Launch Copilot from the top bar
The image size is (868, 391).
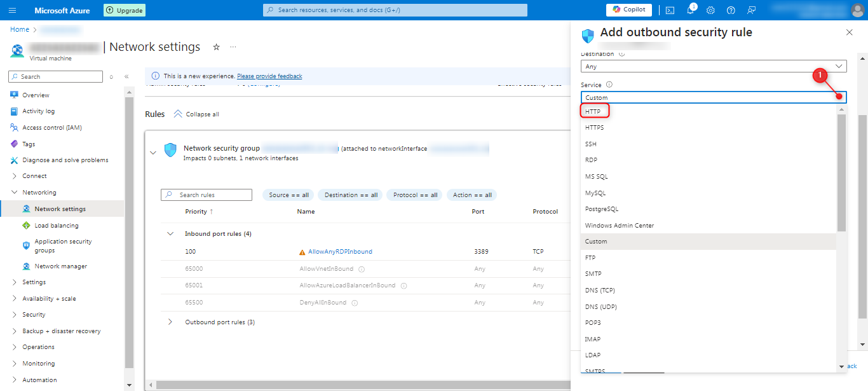pos(629,10)
